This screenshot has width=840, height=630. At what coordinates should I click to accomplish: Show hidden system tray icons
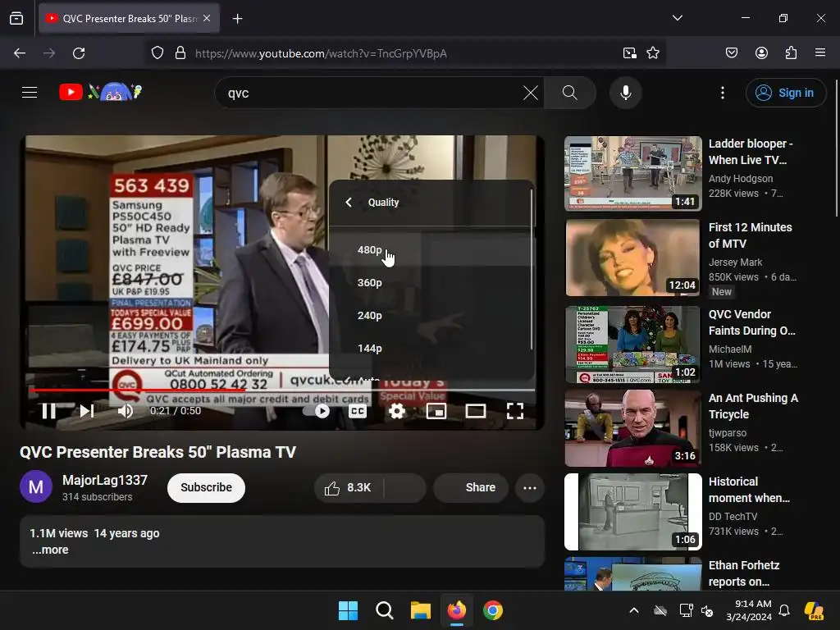[x=634, y=610]
